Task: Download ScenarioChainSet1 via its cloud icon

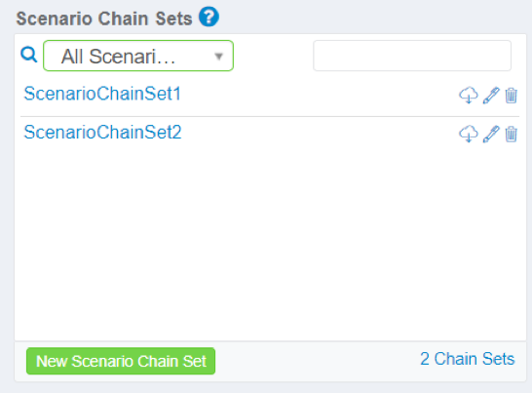Action: tap(469, 96)
